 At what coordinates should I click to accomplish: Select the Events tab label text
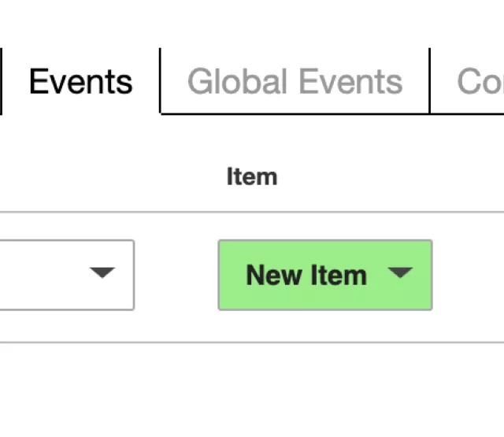tap(80, 82)
